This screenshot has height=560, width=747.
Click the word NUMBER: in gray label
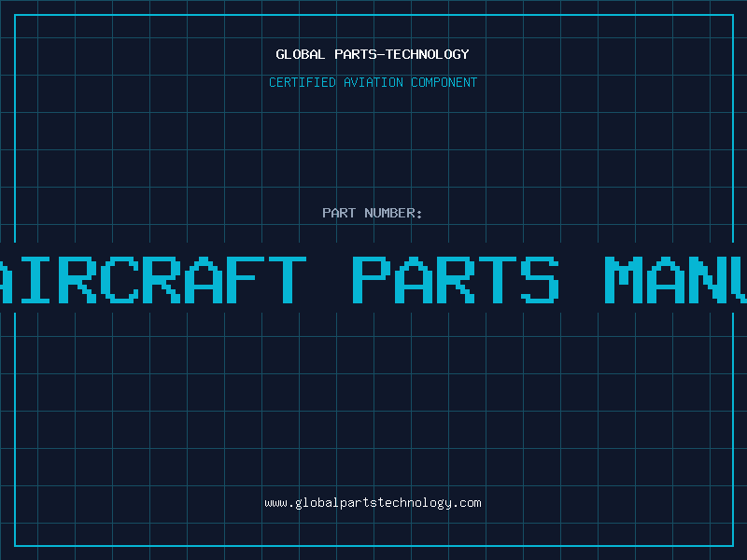pos(393,213)
